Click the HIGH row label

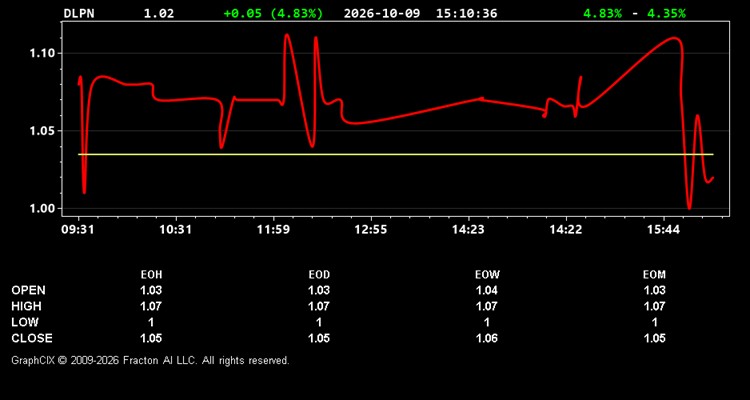pyautogui.click(x=27, y=306)
